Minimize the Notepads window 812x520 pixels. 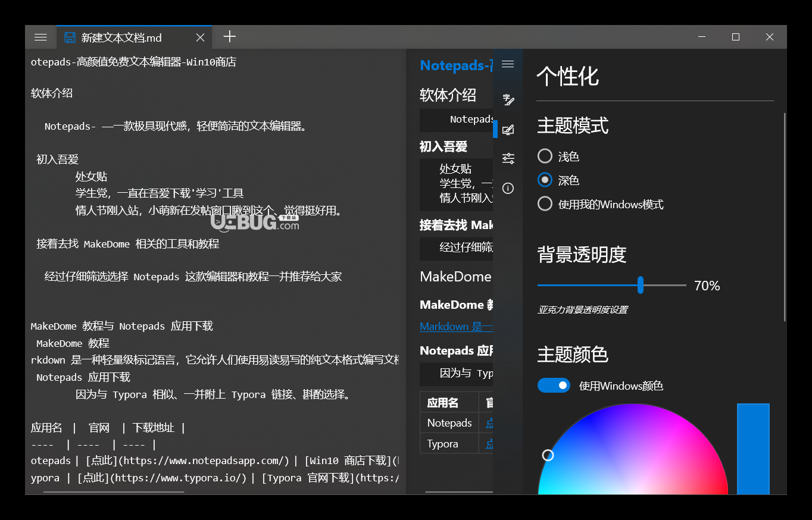(x=702, y=37)
